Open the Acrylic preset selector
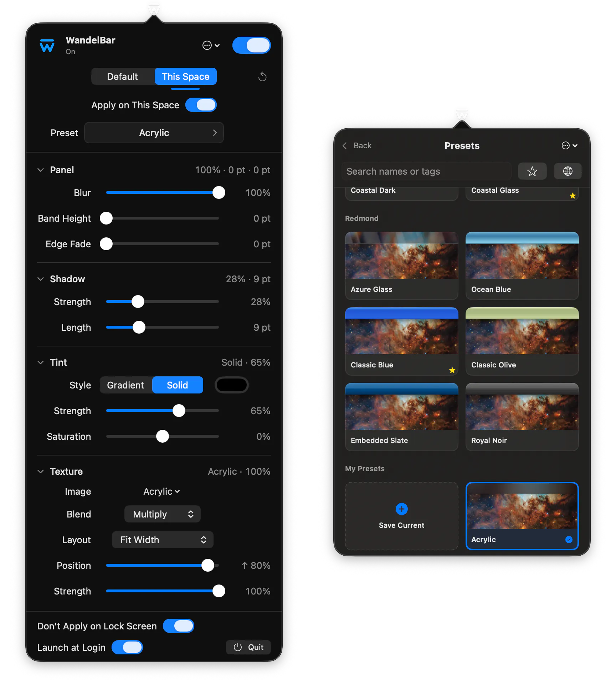The width and height of the screenshot is (616, 690). 154,133
